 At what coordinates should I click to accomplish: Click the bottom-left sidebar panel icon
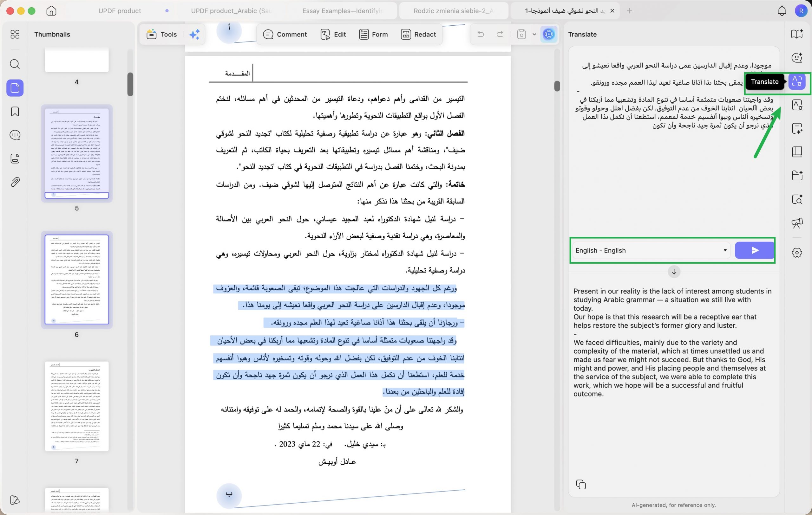(x=15, y=500)
